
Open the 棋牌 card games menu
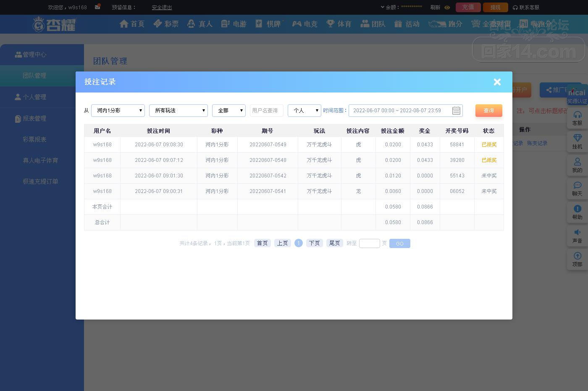[268, 24]
